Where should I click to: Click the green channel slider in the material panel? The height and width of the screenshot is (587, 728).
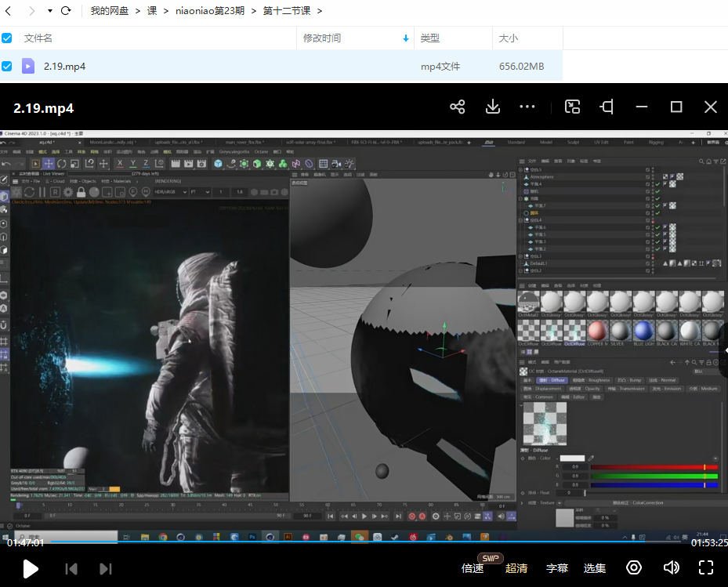654,476
